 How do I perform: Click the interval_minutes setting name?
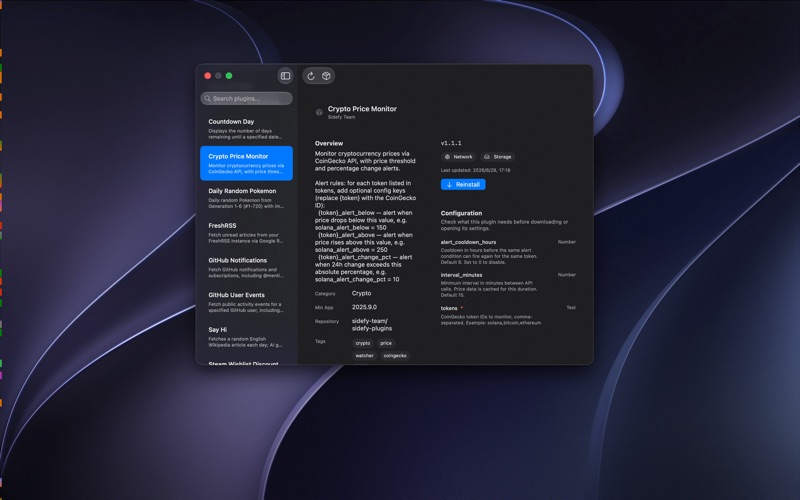(x=461, y=275)
